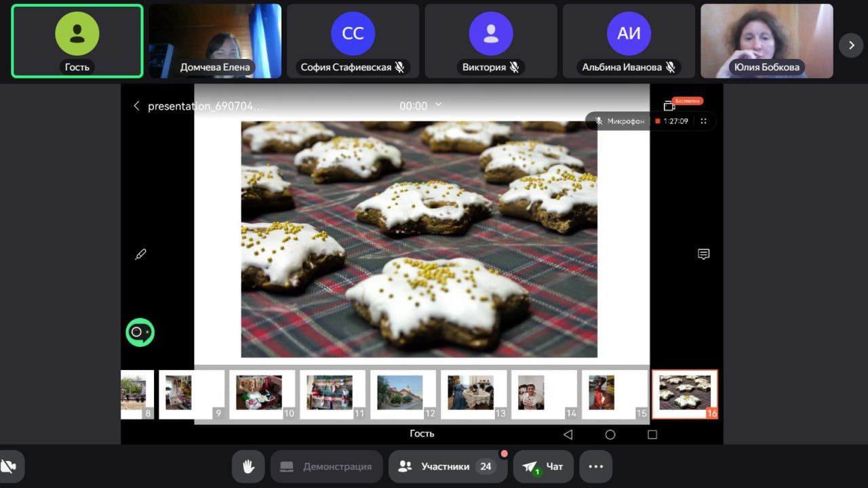Open the slide notes comment icon
868x488 pixels.
pos(704,254)
